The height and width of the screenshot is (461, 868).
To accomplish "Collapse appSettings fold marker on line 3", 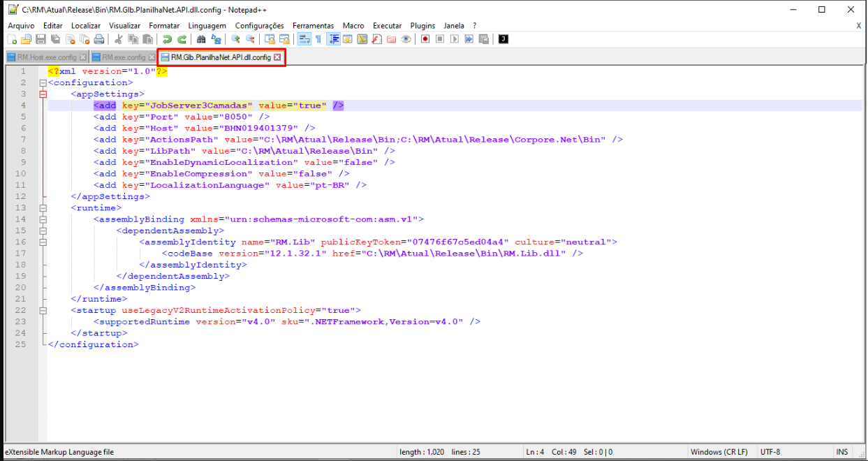I will (x=43, y=94).
